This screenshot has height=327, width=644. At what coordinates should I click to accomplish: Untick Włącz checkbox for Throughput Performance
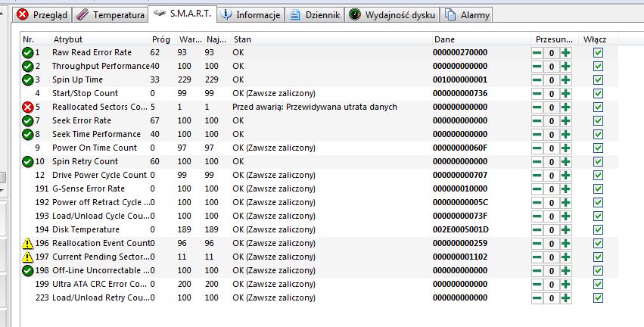click(598, 66)
